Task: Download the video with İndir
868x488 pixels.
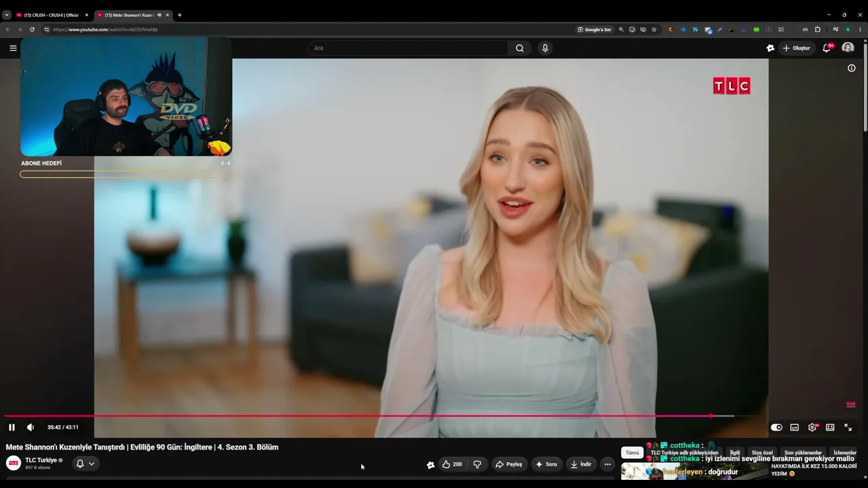Action: 581,464
